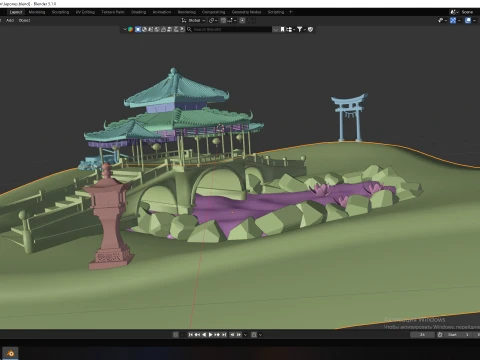480x360 pixels.
Task: Switch to the Shading workspace tab
Action: (x=138, y=12)
